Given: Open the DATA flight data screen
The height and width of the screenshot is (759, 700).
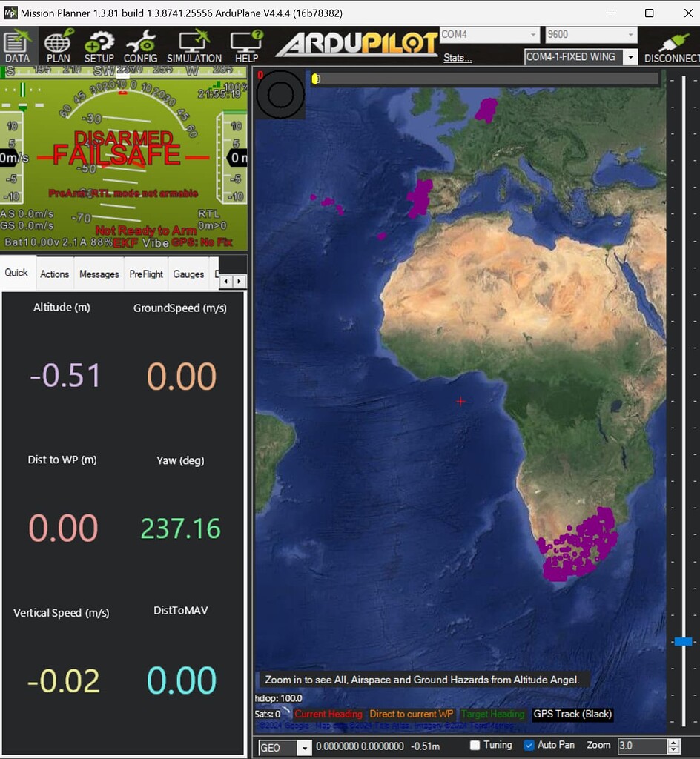Looking at the screenshot, I should coord(17,46).
